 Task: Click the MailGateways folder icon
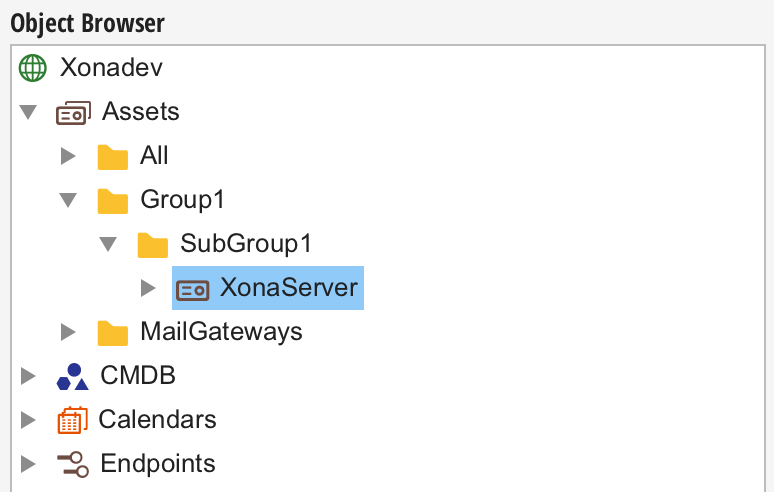pyautogui.click(x=113, y=333)
